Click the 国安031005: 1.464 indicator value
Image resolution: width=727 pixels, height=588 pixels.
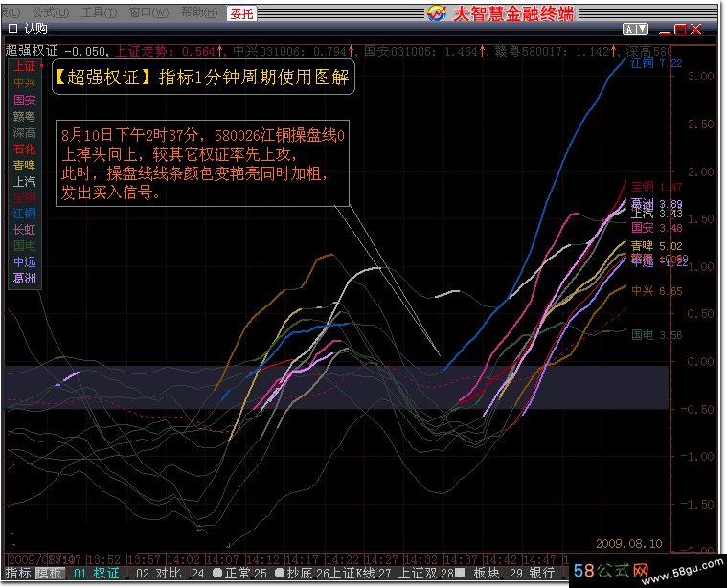(425, 51)
